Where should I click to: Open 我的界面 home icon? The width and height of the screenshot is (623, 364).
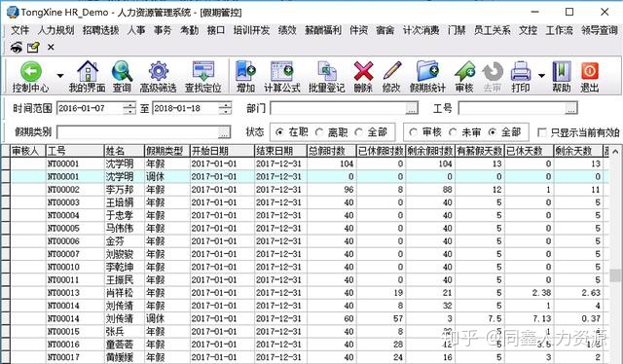87,71
